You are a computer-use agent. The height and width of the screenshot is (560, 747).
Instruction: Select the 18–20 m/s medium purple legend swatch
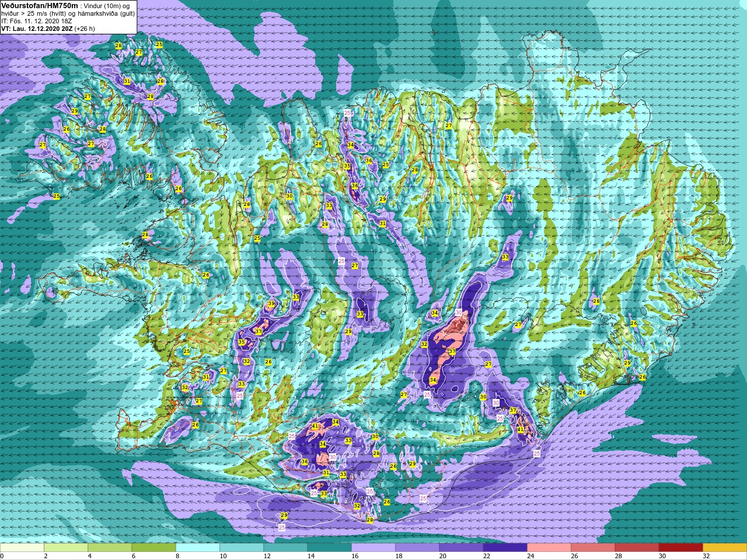pyautogui.click(x=417, y=548)
